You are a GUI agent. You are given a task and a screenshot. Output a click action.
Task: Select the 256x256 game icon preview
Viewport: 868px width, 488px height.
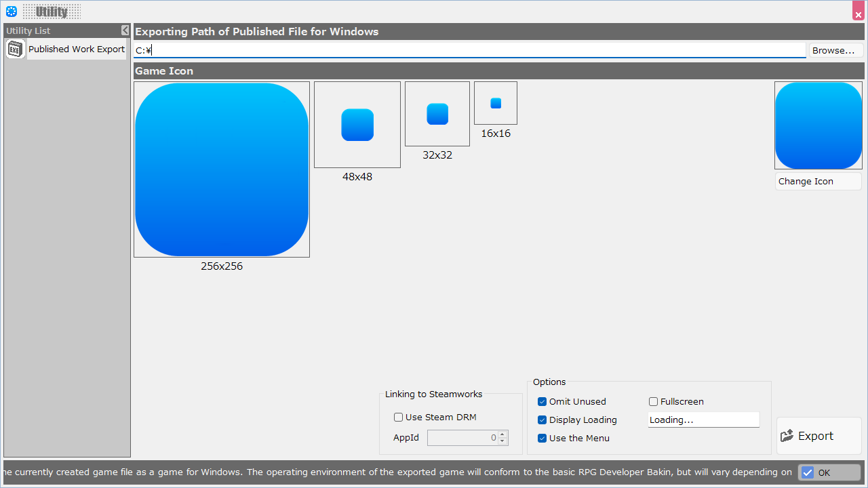(222, 169)
